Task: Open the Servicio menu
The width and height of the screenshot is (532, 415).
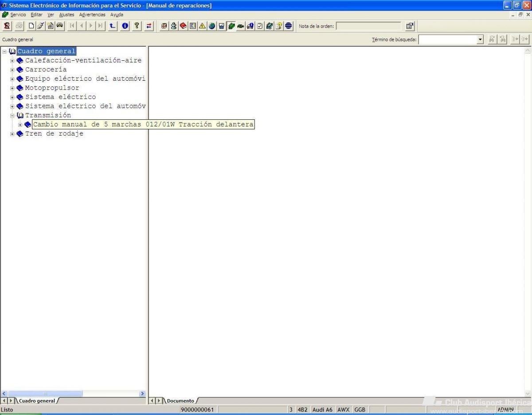Action: coord(18,15)
